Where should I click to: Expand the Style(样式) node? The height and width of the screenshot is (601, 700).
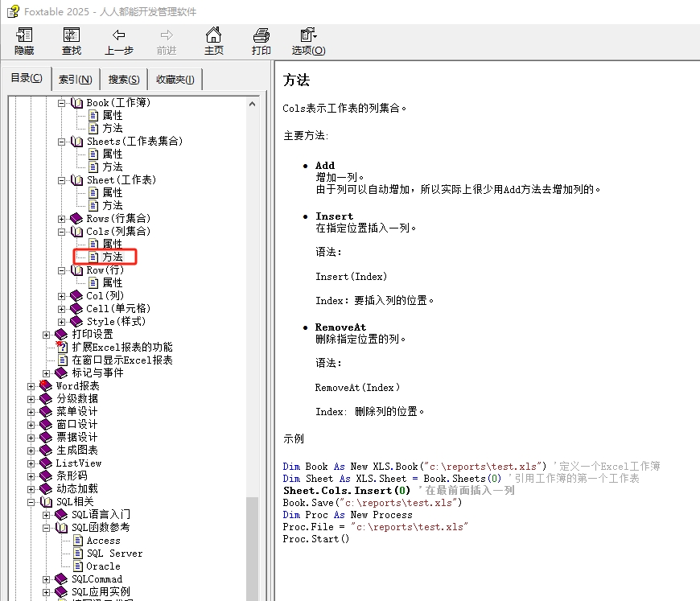pos(62,322)
